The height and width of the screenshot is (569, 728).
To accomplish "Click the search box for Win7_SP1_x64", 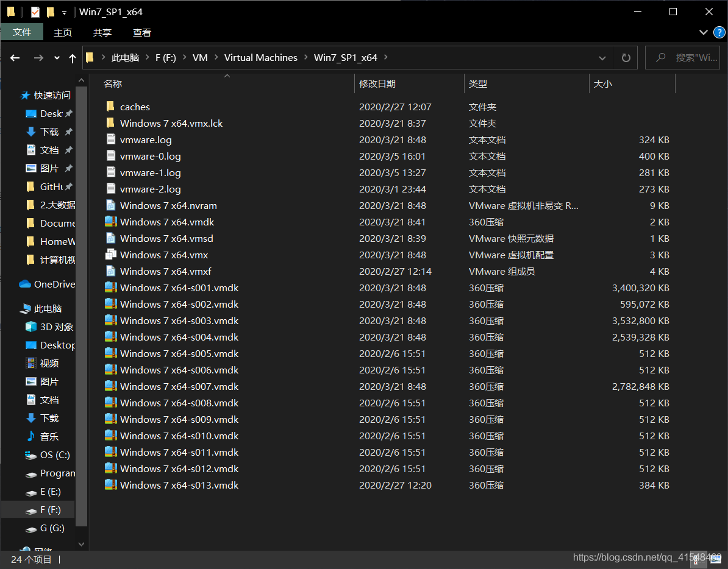I will [x=682, y=57].
